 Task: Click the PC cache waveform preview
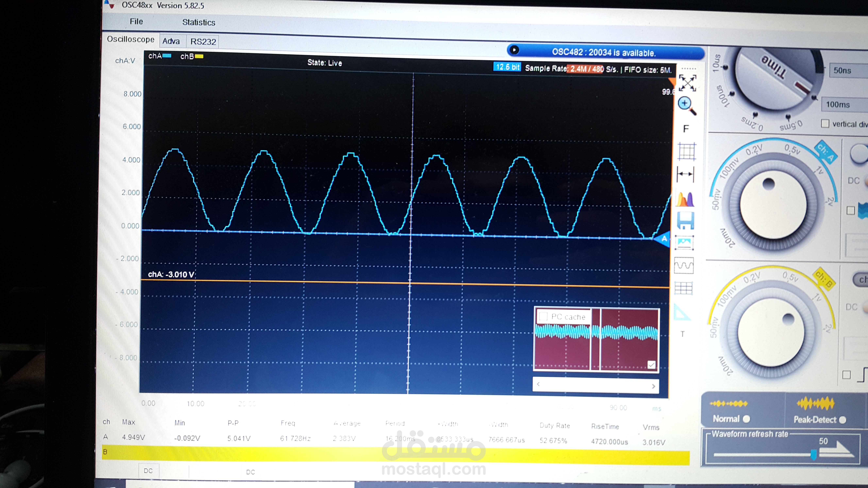(x=596, y=340)
